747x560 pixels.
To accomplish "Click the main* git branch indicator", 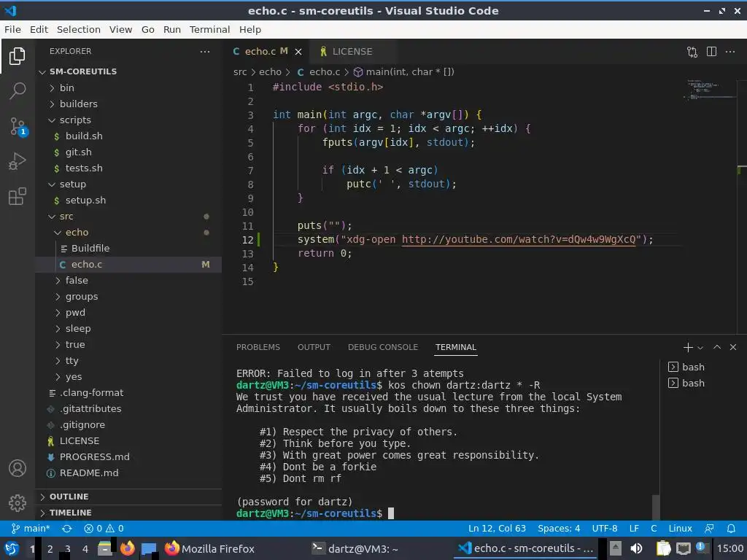I will point(31,529).
